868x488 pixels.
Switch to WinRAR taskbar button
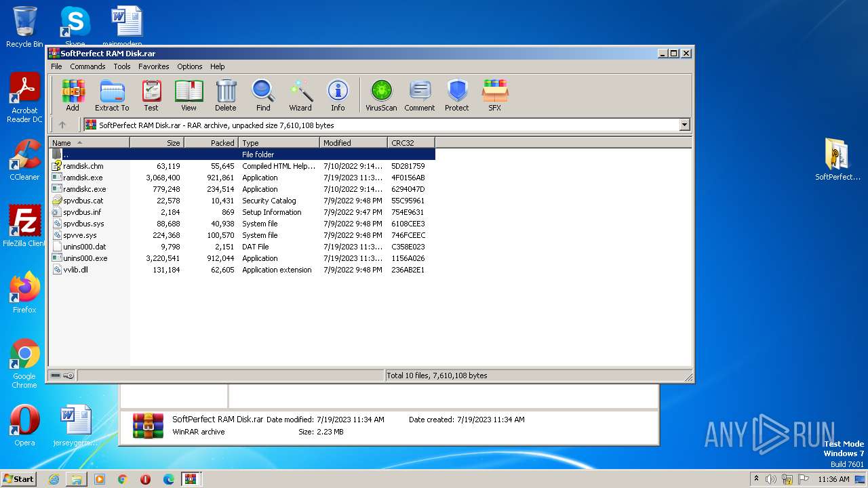click(191, 479)
